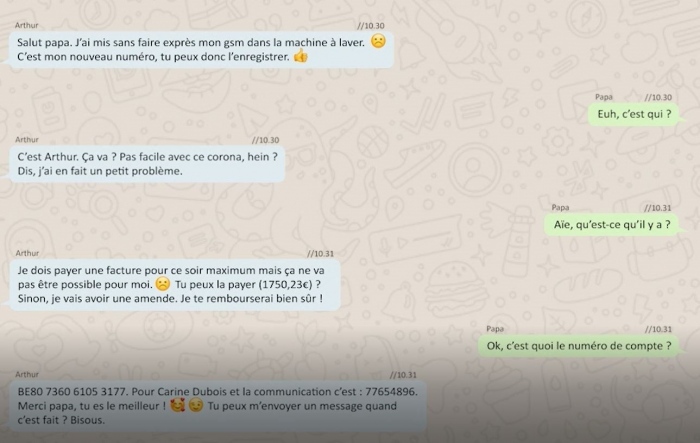Click the amount 1750,23€ in message
Image resolution: width=700 pixels, height=443 pixels.
click(x=285, y=284)
